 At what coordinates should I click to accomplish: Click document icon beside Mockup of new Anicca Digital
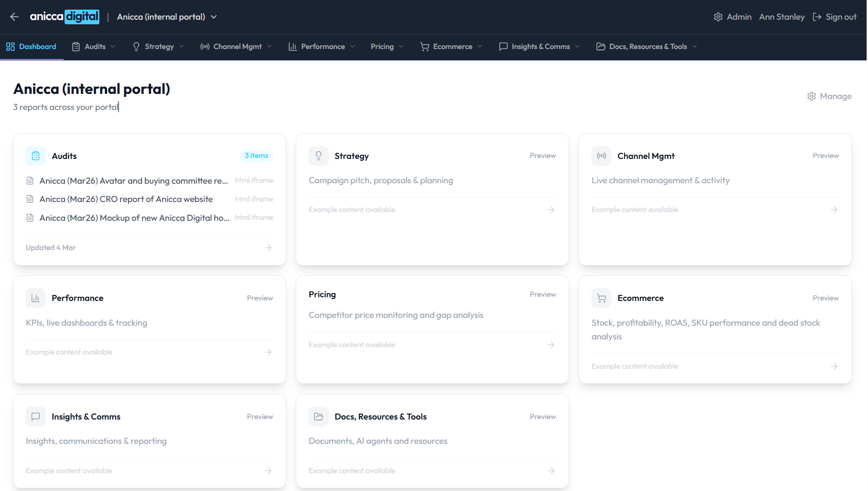30,218
